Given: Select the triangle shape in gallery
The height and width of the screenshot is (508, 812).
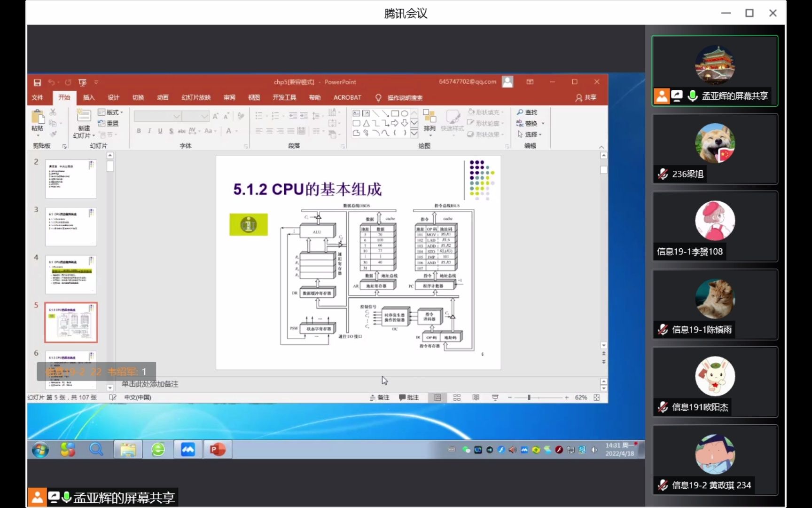Looking at the screenshot, I should coord(366,123).
